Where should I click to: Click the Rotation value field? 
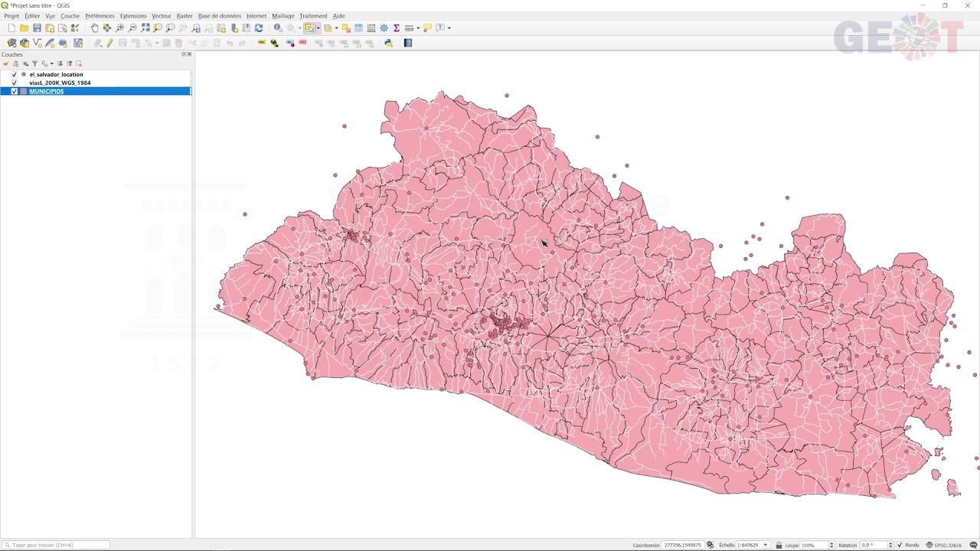874,545
